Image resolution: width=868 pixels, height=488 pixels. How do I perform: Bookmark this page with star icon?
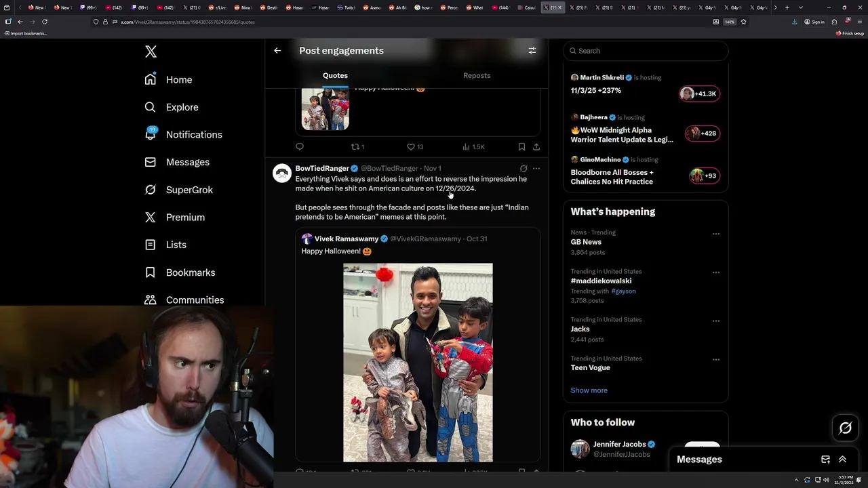tap(743, 22)
